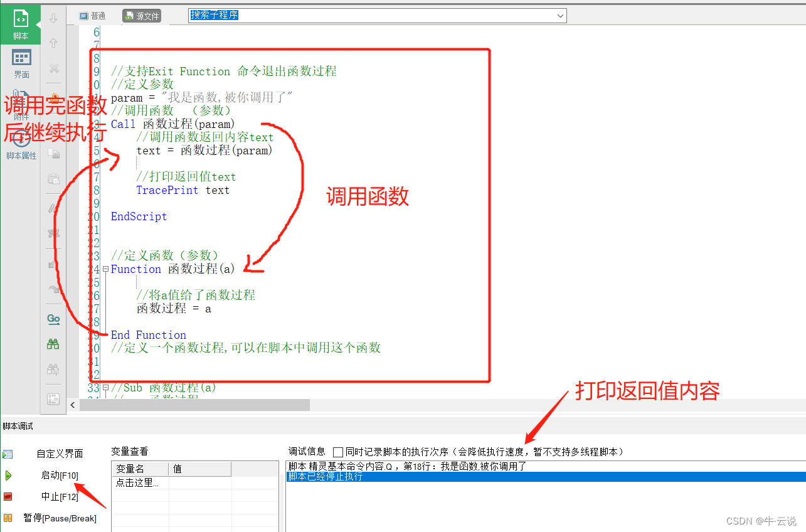This screenshot has width=806, height=532.
Task: Click comment //支持Exit Function 命令退出函数过程
Action: click(x=224, y=72)
